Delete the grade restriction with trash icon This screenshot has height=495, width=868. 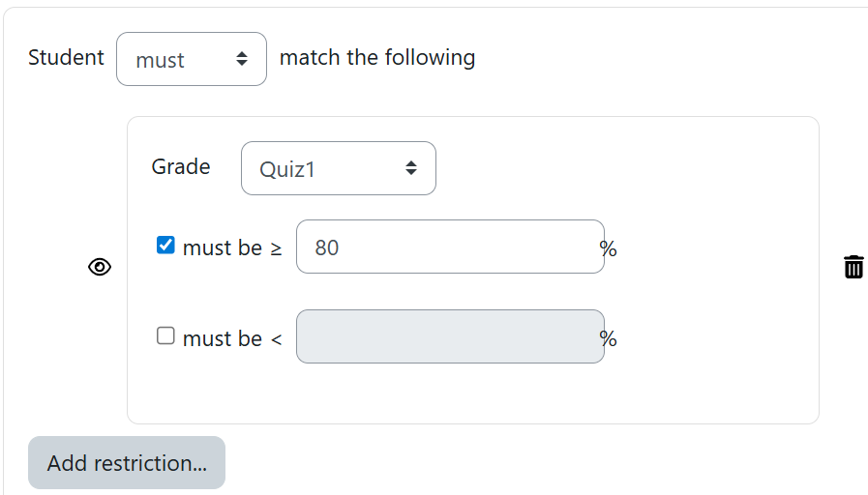[x=853, y=267]
